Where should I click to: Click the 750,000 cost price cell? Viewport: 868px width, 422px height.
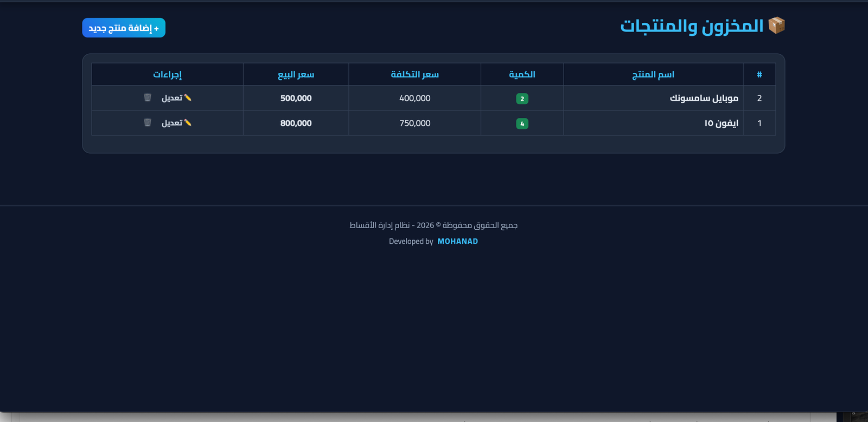pos(414,123)
